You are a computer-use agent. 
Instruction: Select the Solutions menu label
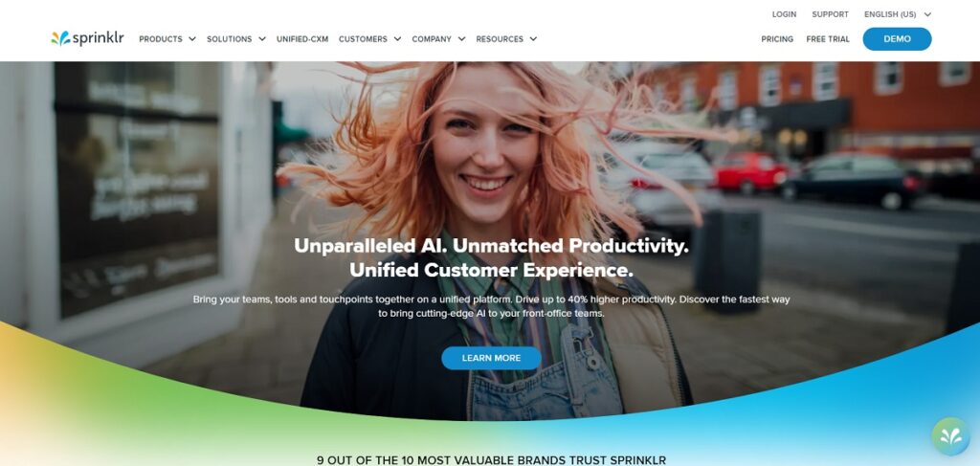coord(230,38)
